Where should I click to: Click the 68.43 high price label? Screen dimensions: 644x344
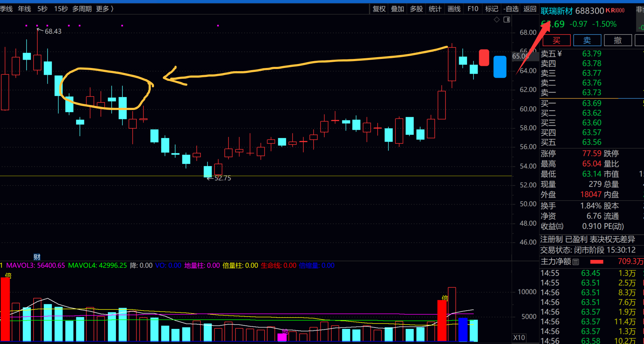click(x=53, y=32)
